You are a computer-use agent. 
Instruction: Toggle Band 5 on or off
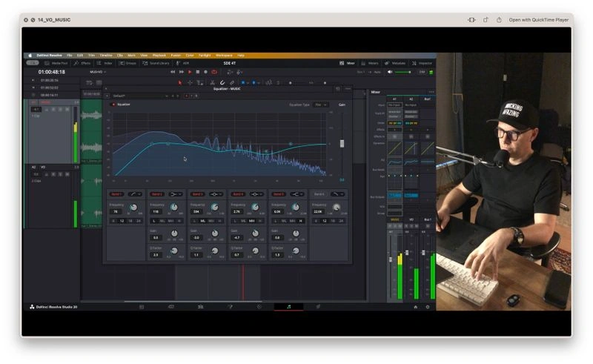point(279,194)
